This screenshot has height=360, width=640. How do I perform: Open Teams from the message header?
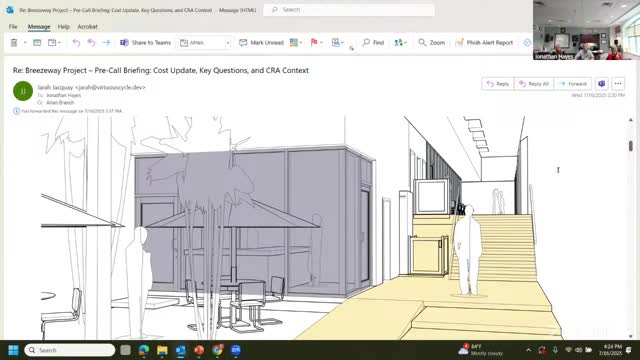[x=602, y=84]
